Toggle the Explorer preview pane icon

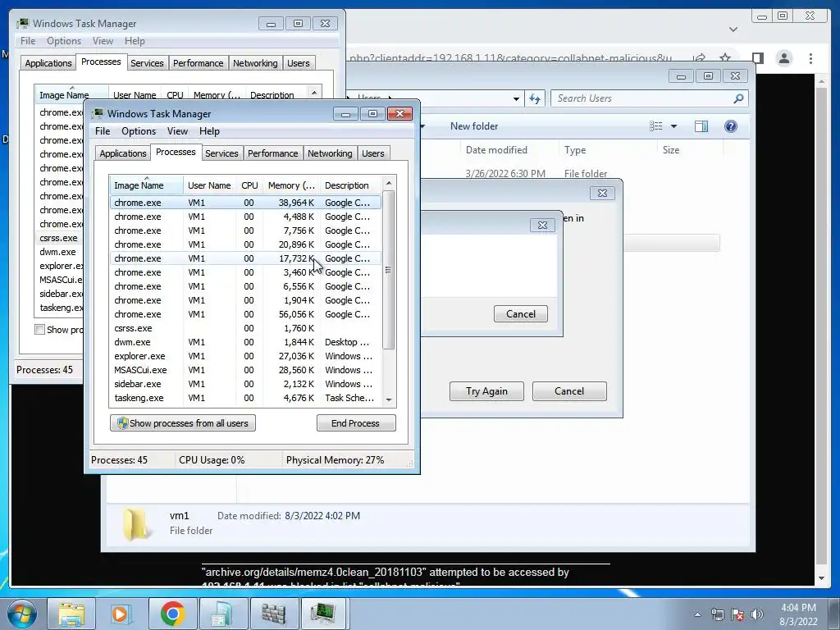click(x=701, y=126)
